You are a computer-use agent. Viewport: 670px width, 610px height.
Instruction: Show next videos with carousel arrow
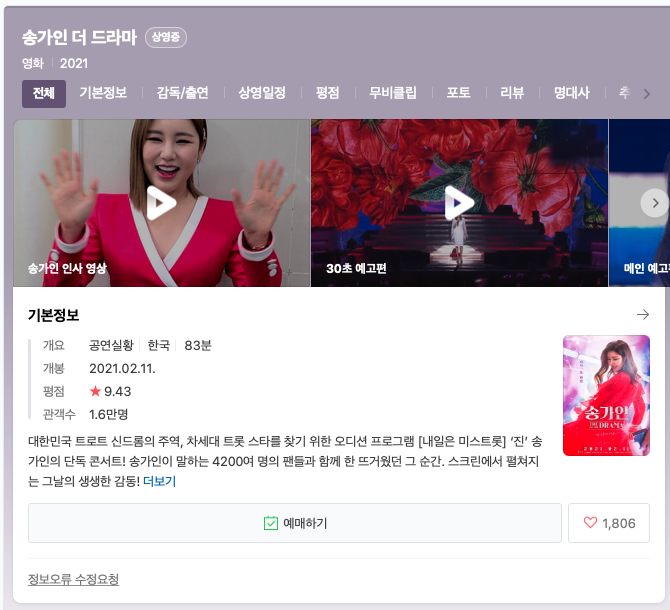655,203
